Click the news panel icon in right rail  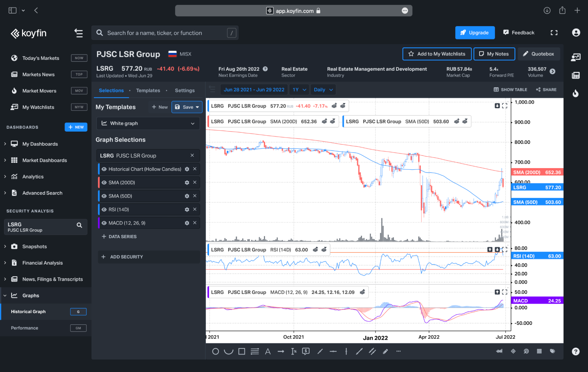tap(576, 75)
